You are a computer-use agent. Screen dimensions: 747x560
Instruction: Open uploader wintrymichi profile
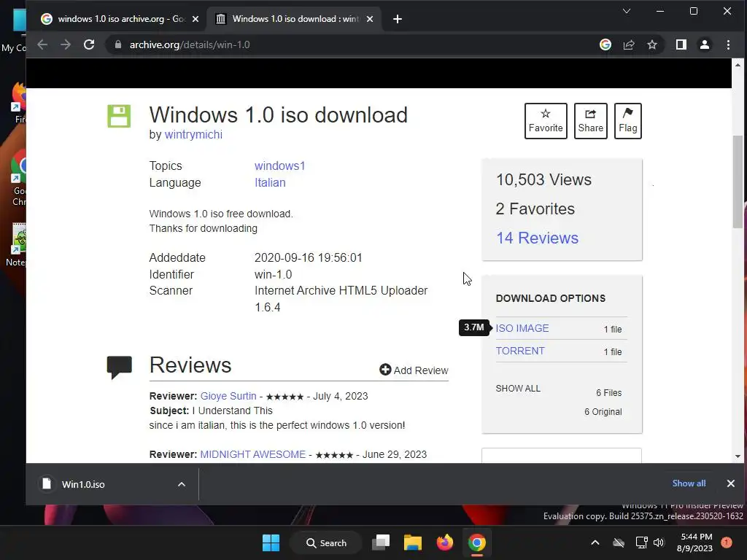coord(193,135)
